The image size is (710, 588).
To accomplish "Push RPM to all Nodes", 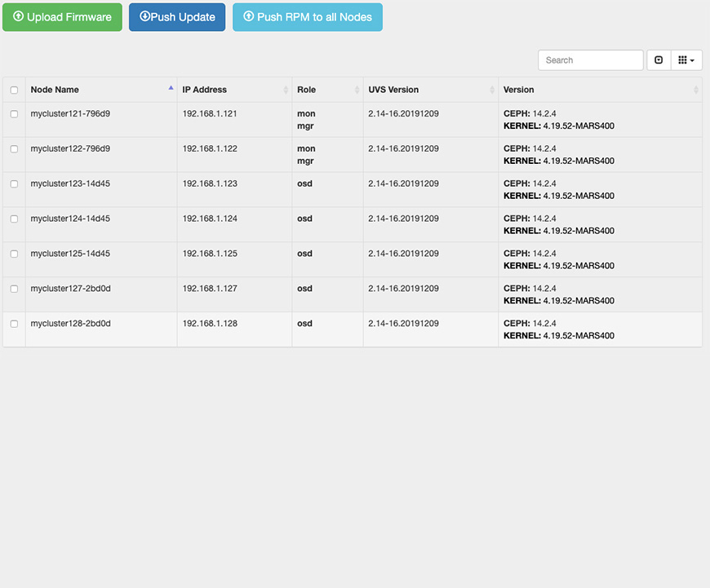I will [308, 17].
